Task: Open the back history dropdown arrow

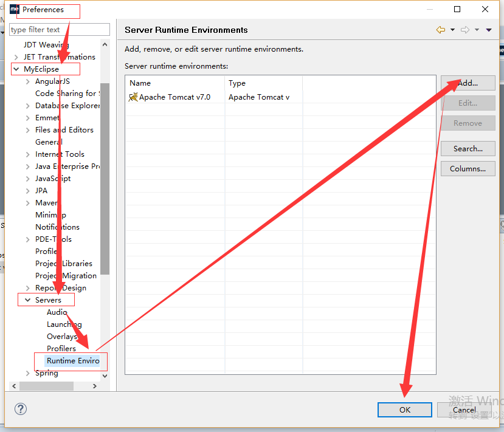Action: tap(452, 30)
